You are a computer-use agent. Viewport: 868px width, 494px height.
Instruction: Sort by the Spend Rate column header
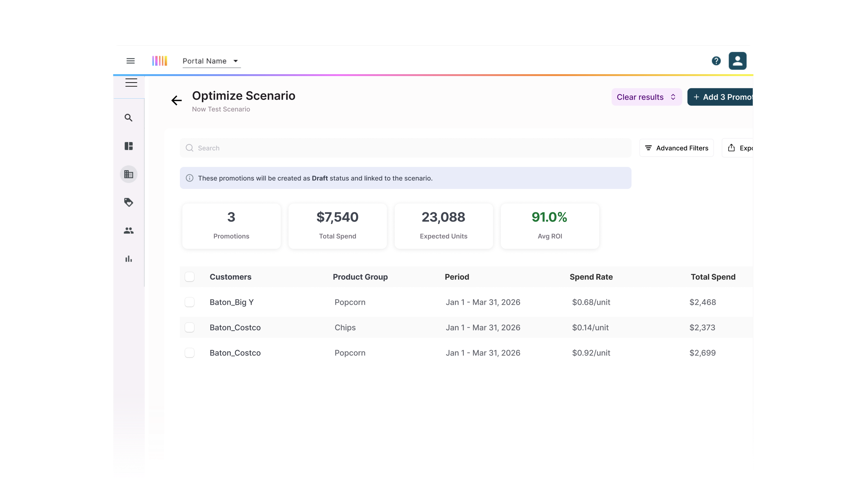591,277
